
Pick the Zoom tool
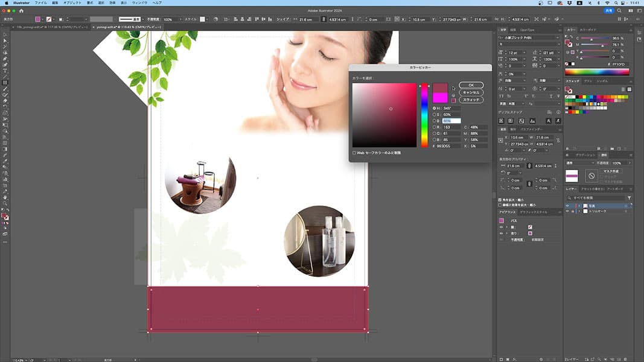[x=5, y=203]
